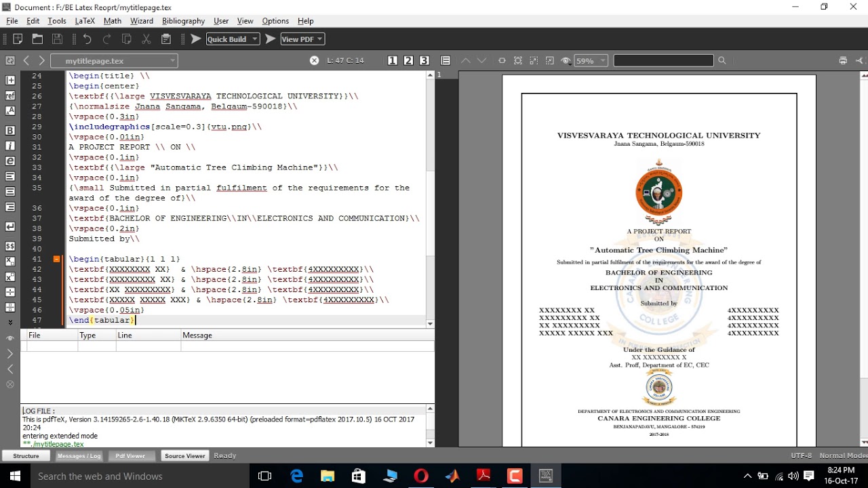This screenshot has width=868, height=488.
Task: Open Windows Start menu
Action: click(x=15, y=476)
